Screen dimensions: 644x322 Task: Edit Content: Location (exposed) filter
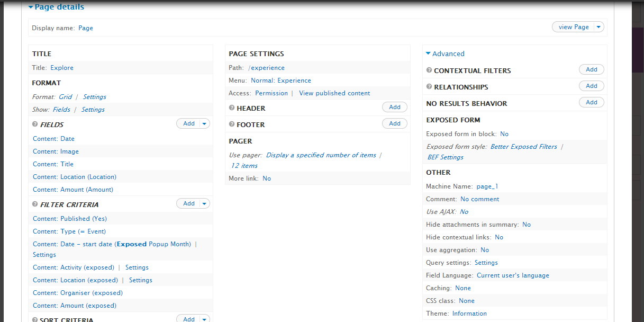coord(75,280)
